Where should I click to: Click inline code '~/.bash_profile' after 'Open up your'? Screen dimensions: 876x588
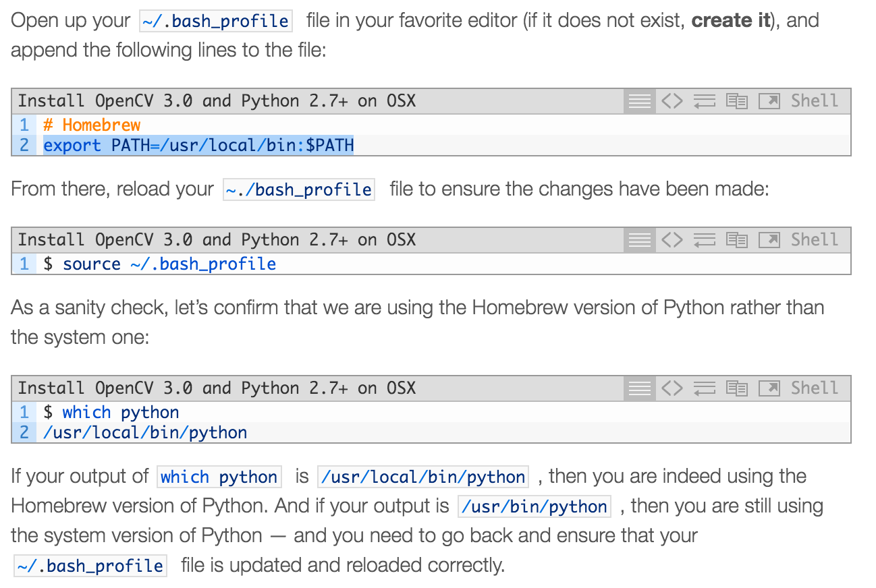(x=215, y=22)
